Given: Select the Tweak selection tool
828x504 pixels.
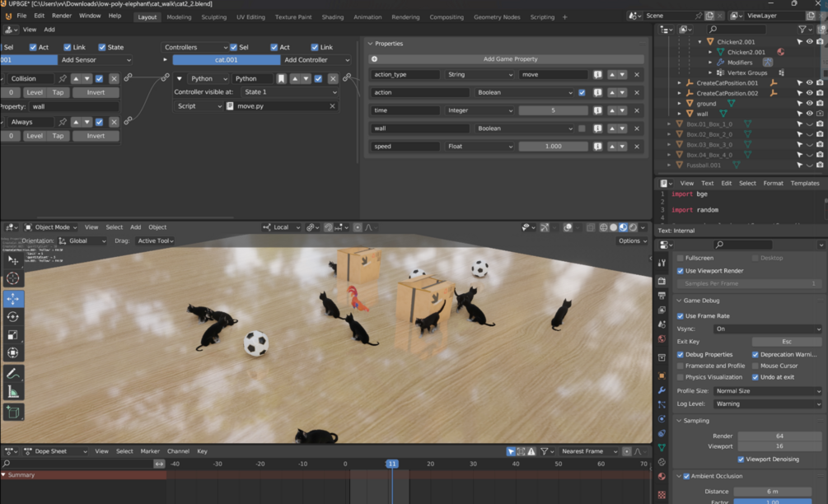Looking at the screenshot, I should coord(13,260).
